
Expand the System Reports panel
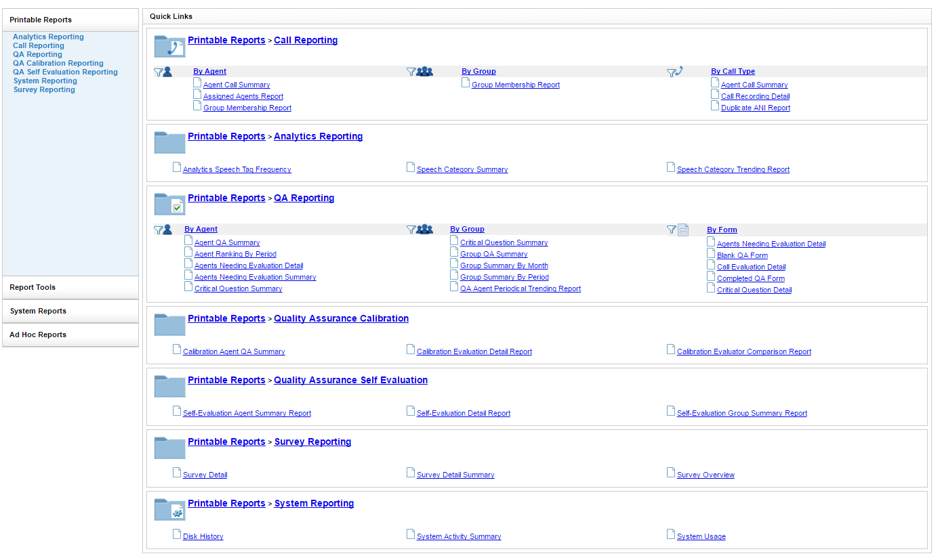pyautogui.click(x=70, y=311)
